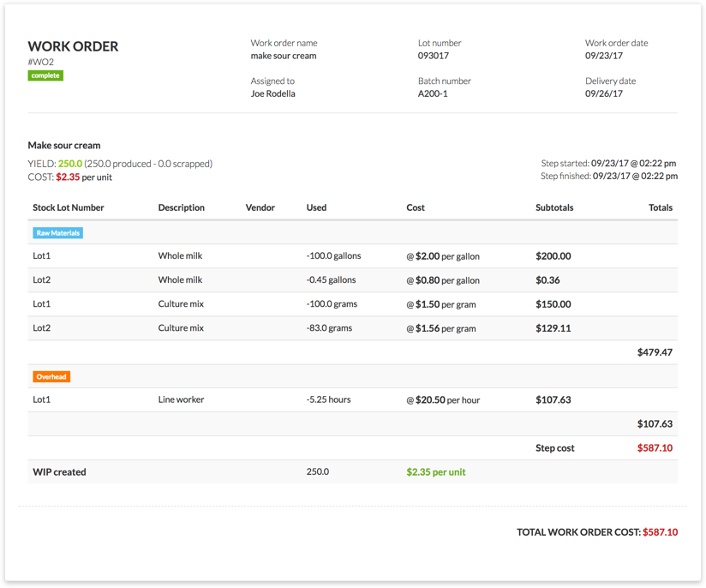Screen dimensions: 706x588
Task: Click the 'Description' column header
Action: 181,207
